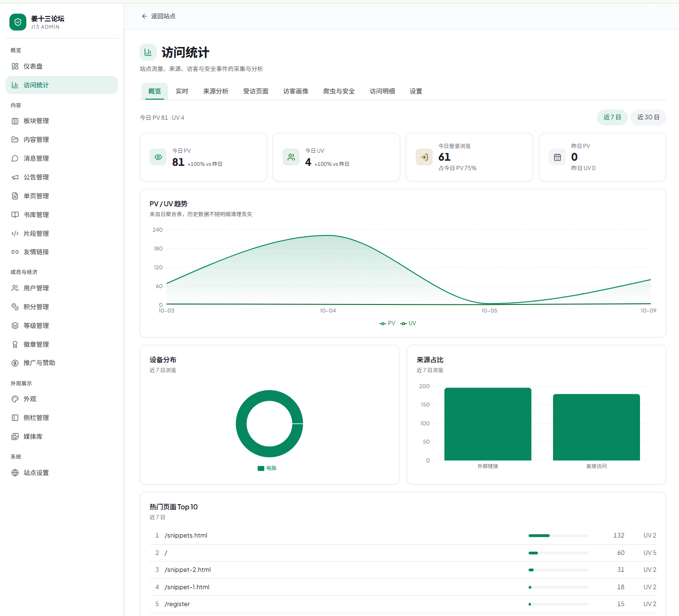
Task: Click the 公告管理 megaphone icon
Action: (15, 177)
